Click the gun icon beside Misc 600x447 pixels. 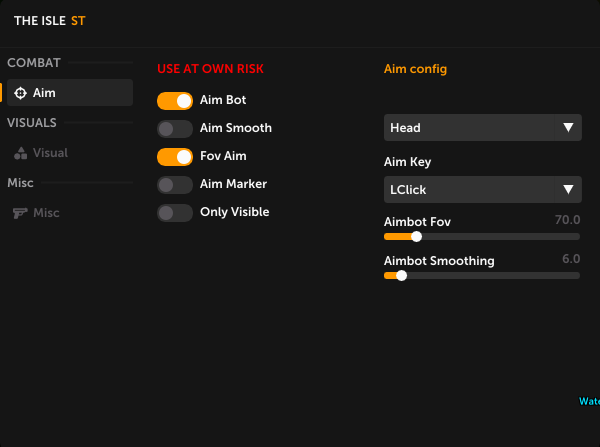tap(20, 213)
